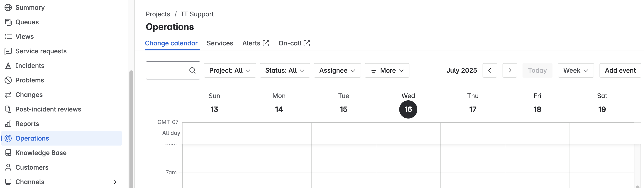The image size is (644, 188).
Task: Click the search magnifier in calendar toolbar
Action: [x=192, y=70]
